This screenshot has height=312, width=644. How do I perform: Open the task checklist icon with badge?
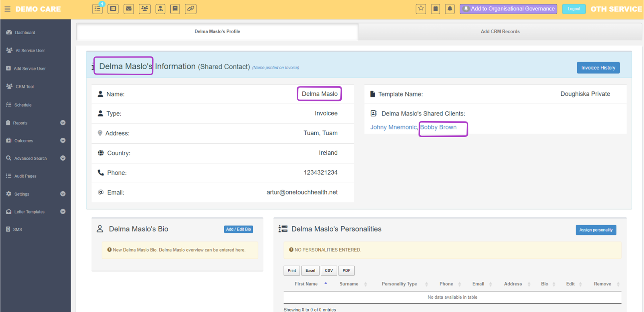[x=98, y=8]
